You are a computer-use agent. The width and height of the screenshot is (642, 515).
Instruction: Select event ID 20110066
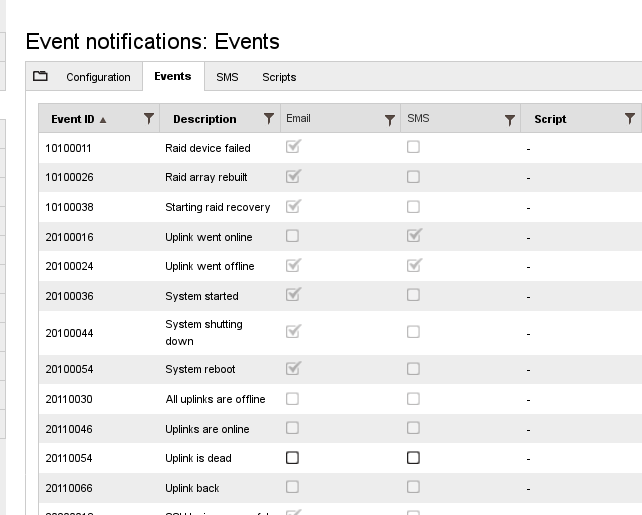pos(69,488)
